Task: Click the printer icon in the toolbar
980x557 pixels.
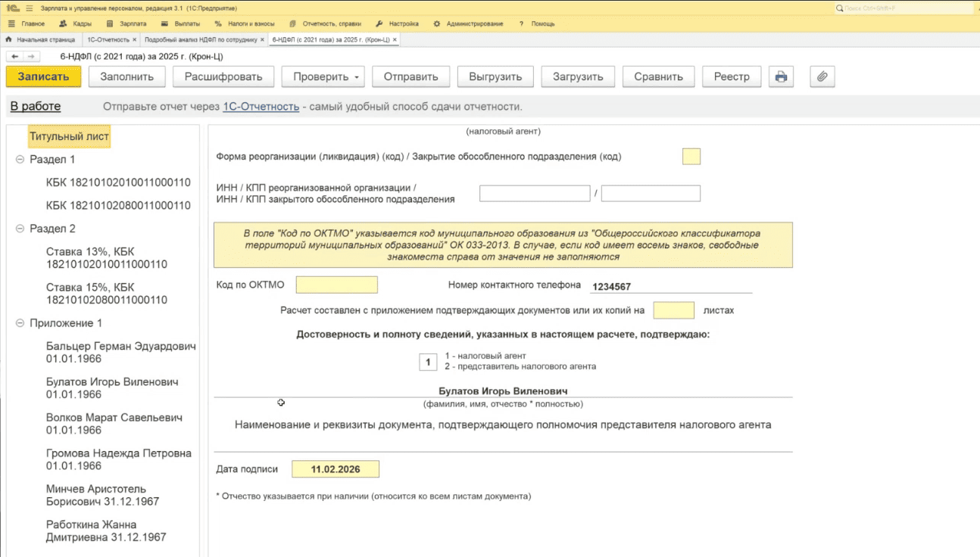Action: click(781, 76)
